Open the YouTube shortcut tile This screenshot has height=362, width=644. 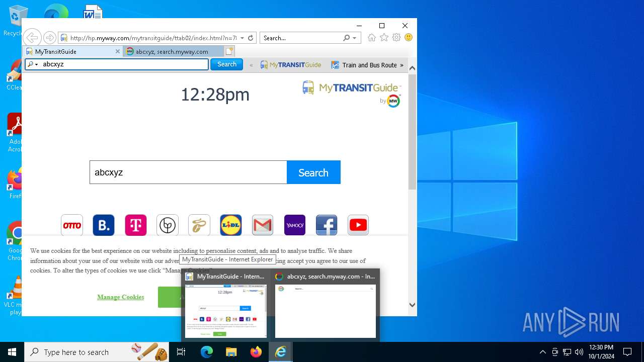(x=358, y=225)
